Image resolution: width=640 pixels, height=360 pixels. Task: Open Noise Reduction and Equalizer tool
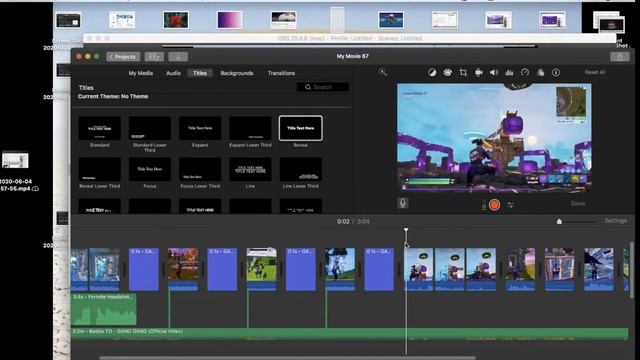(509, 73)
